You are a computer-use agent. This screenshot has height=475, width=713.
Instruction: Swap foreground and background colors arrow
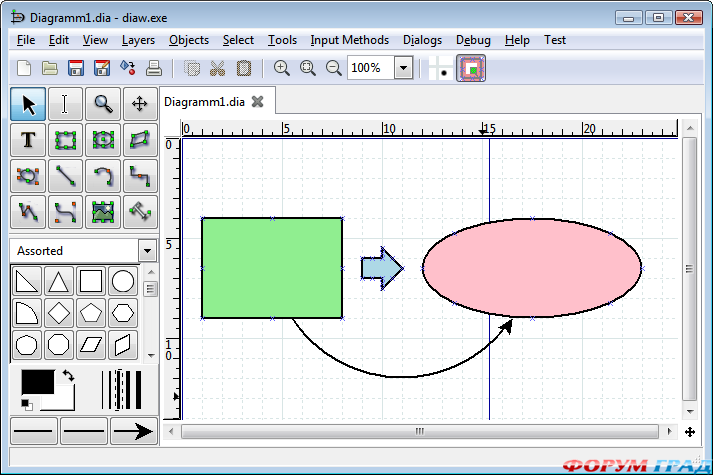(x=68, y=375)
